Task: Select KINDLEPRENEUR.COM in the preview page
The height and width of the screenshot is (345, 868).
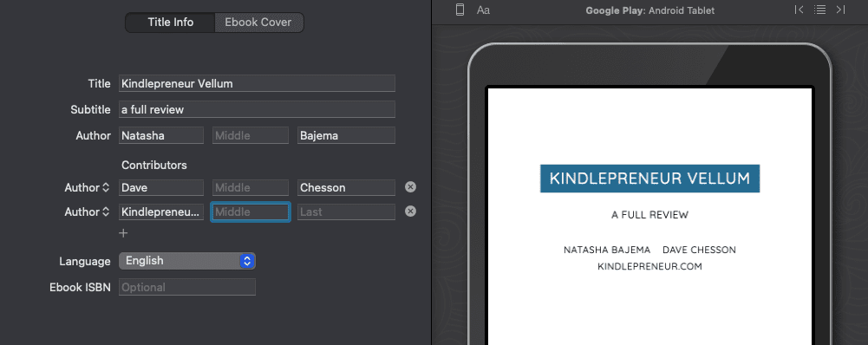Action: pyautogui.click(x=649, y=266)
